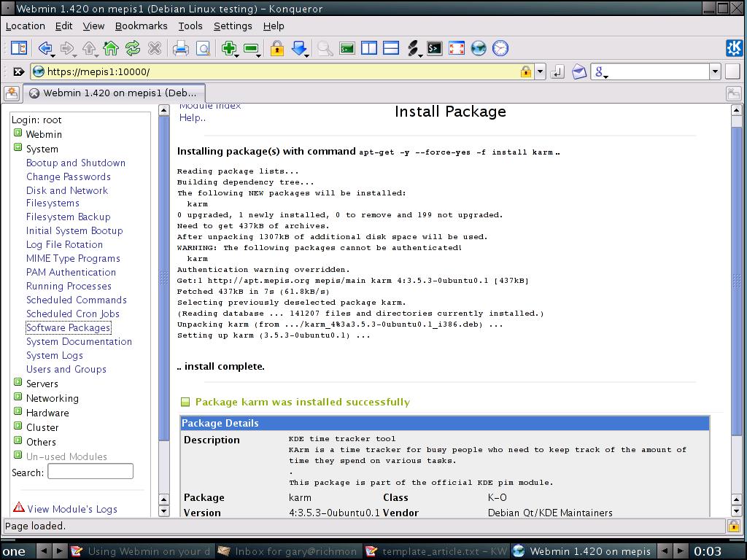
Task: Click the Google search input box
Action: (659, 72)
